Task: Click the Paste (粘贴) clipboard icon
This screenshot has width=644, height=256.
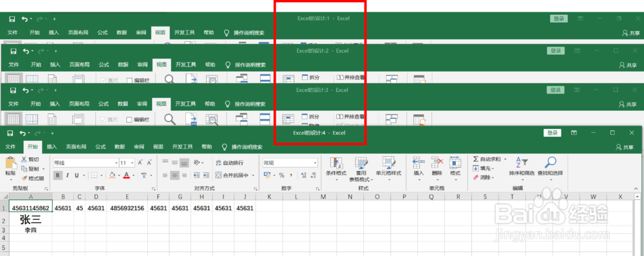Action: coord(11,164)
